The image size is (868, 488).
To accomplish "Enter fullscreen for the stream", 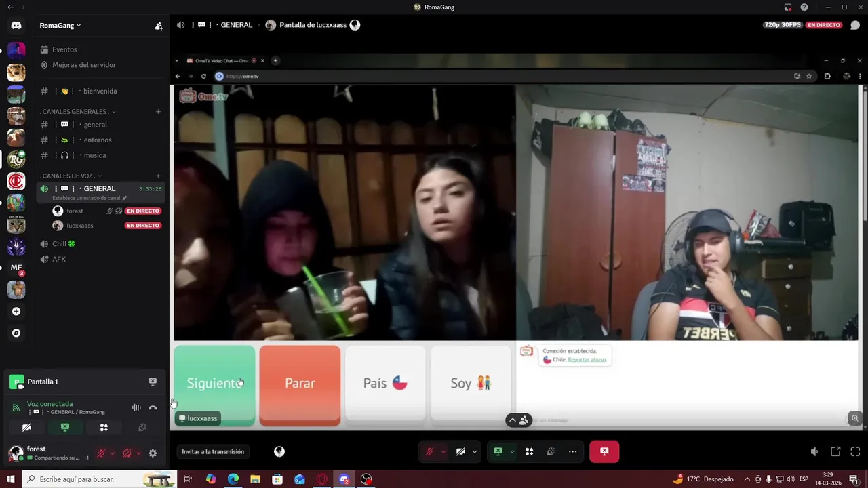I will [855, 451].
